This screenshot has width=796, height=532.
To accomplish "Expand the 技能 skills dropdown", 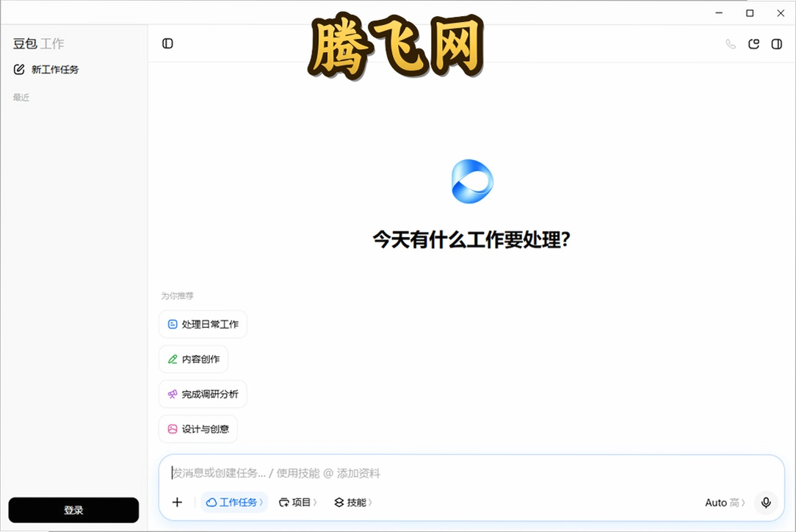I will [352, 503].
